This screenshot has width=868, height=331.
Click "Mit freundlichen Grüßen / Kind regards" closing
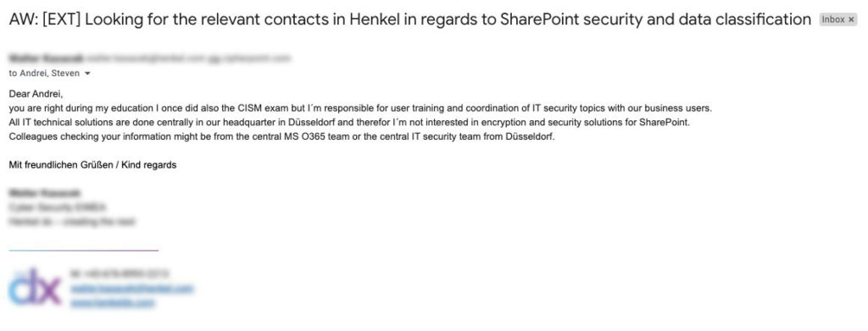92,165
